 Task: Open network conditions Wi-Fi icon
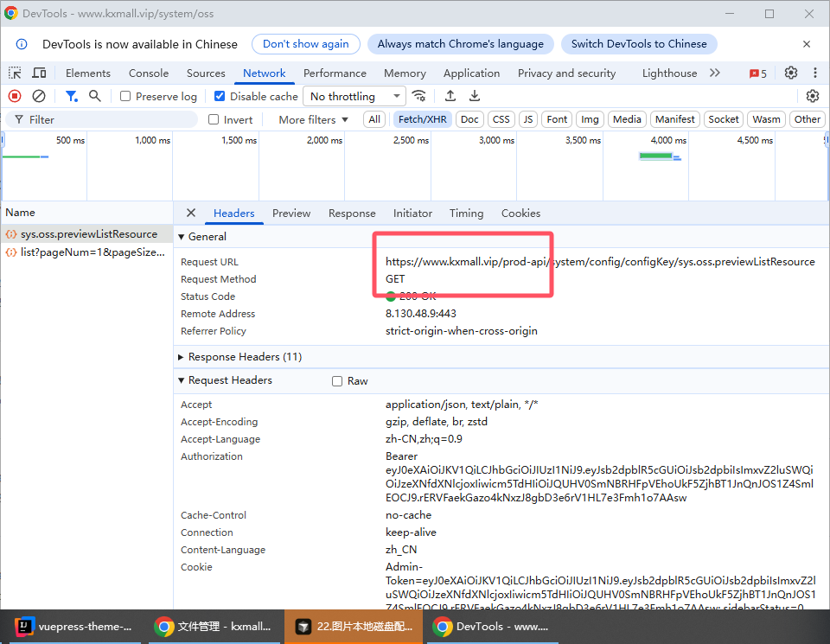coord(419,96)
